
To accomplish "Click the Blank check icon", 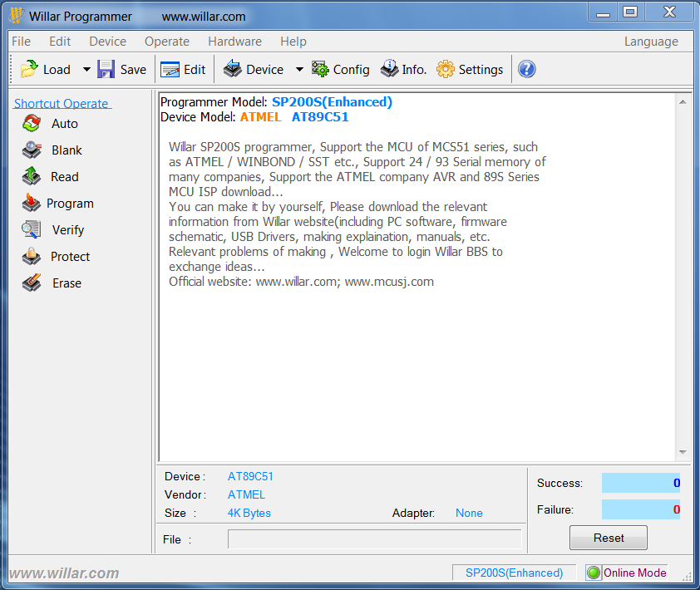I will 32,150.
